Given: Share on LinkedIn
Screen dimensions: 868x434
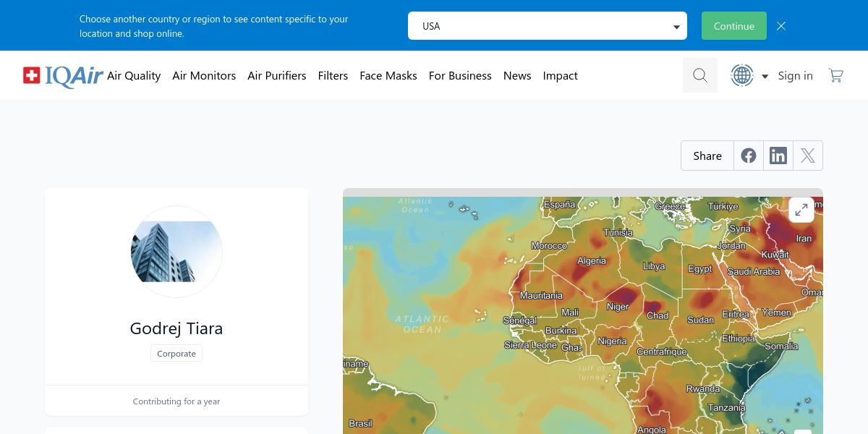Looking at the screenshot, I should 778,156.
